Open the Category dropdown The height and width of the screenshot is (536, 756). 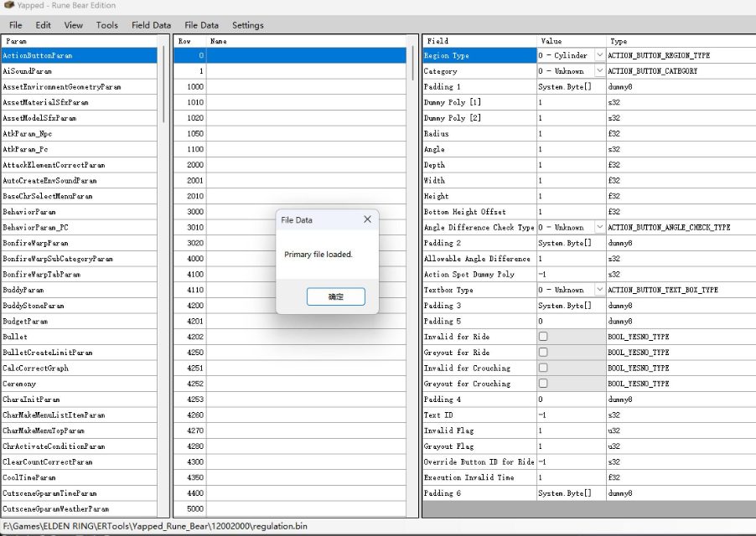coord(599,71)
